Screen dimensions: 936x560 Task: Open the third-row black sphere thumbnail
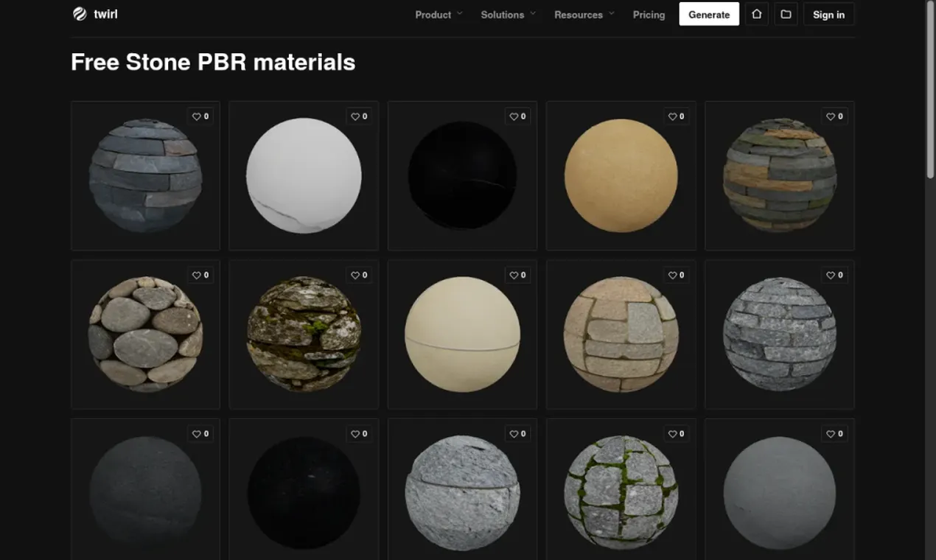(x=304, y=489)
